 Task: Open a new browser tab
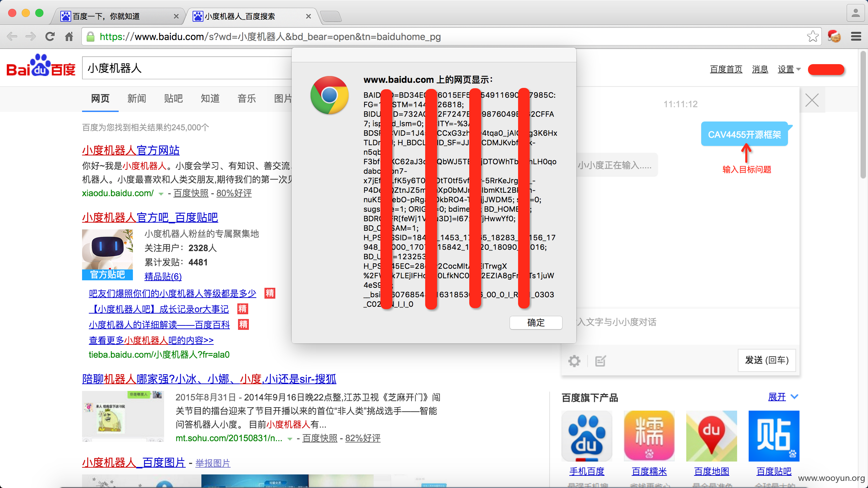331,16
